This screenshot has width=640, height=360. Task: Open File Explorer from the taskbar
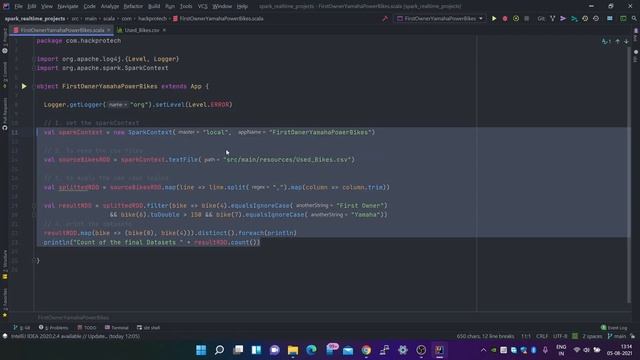tap(293, 350)
